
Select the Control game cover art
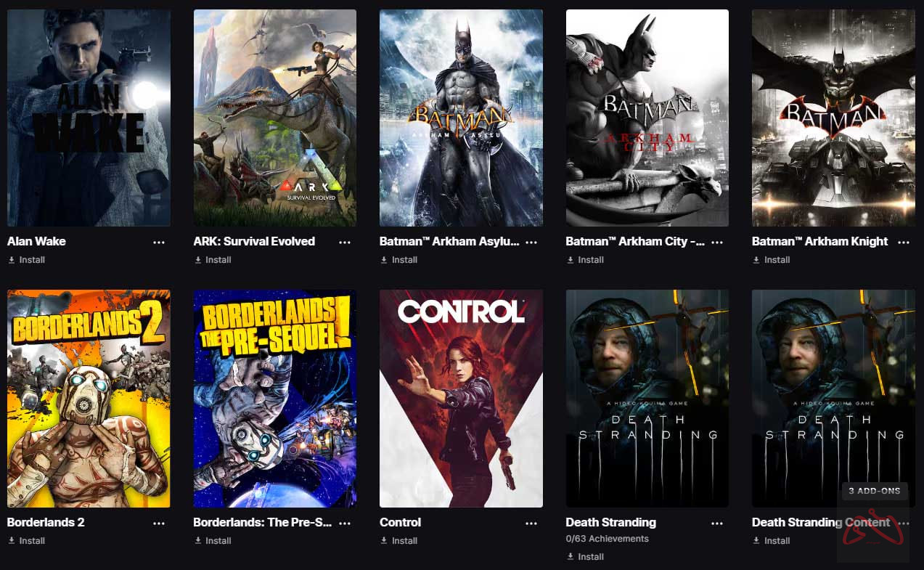(461, 399)
